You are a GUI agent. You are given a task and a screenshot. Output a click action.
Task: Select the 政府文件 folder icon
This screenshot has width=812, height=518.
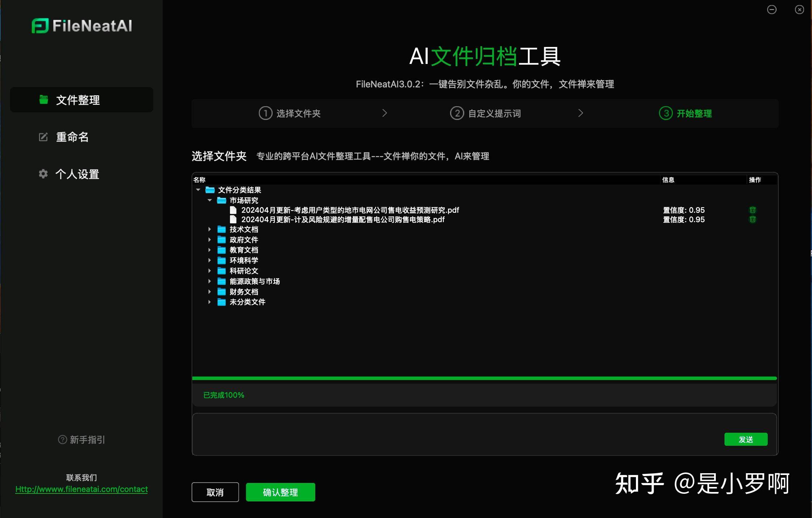click(x=222, y=239)
